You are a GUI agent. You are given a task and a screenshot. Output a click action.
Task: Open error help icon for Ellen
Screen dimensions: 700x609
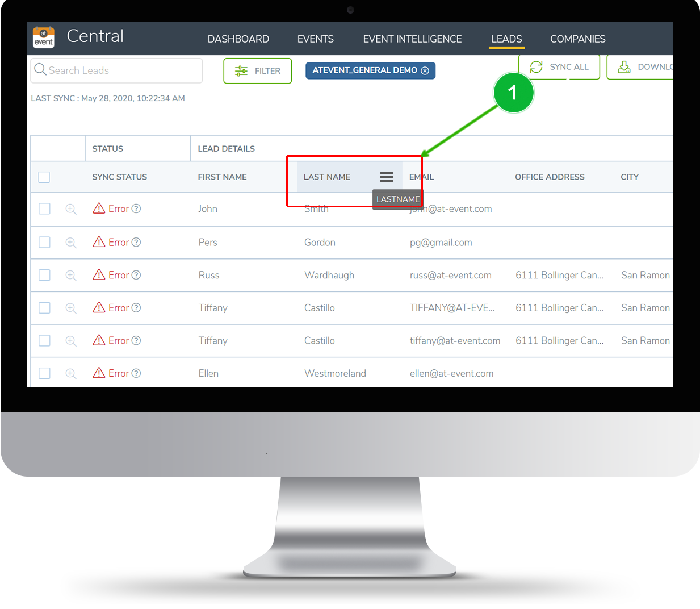pos(136,373)
